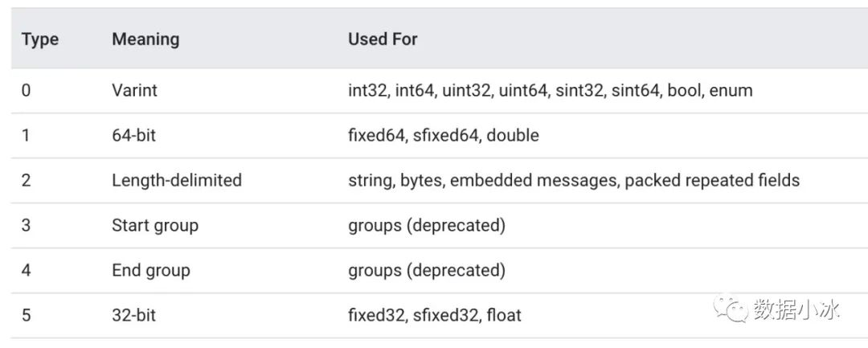This screenshot has width=868, height=348.
Task: Click the Used For column header
Action: [x=383, y=39]
